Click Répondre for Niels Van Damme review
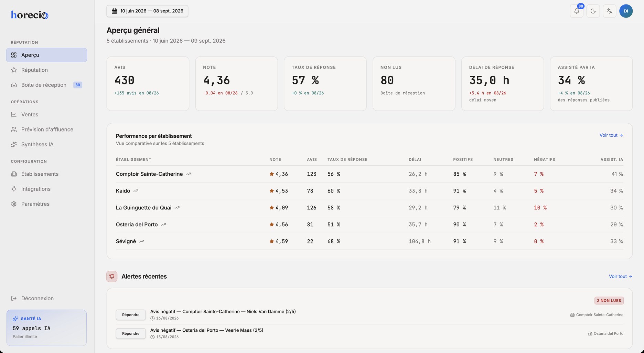Viewport: 644px width, 353px height. coord(131,315)
